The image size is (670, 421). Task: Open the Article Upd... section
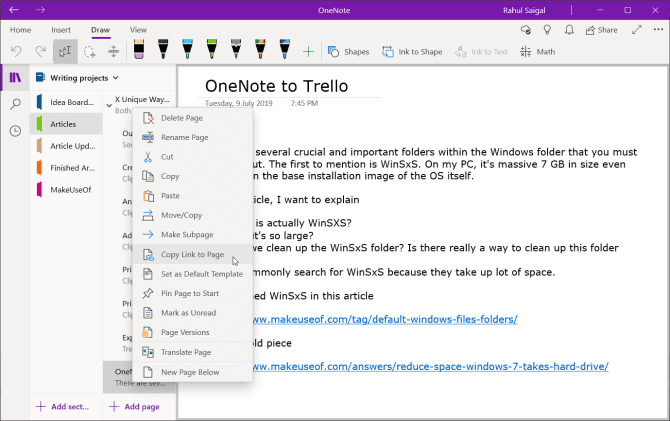pyautogui.click(x=66, y=146)
